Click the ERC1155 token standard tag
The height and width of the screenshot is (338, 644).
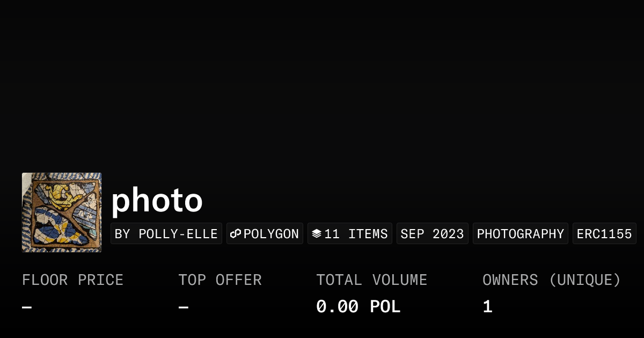point(604,234)
